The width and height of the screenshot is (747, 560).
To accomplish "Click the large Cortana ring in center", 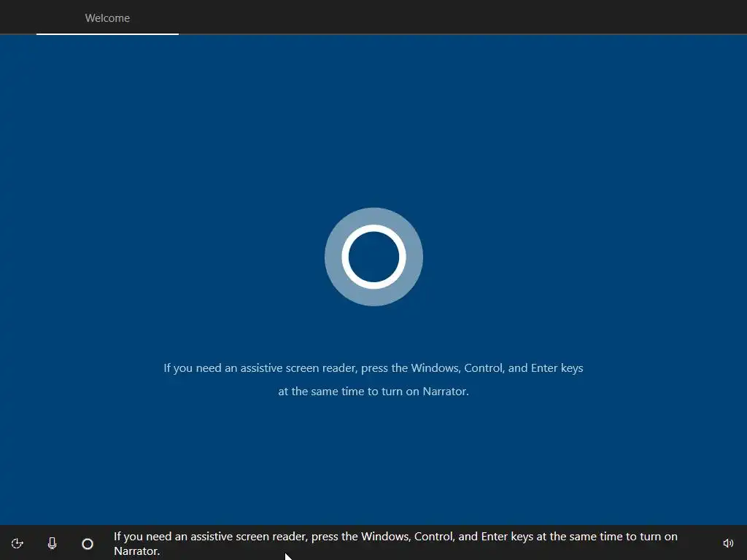I will pyautogui.click(x=373, y=257).
